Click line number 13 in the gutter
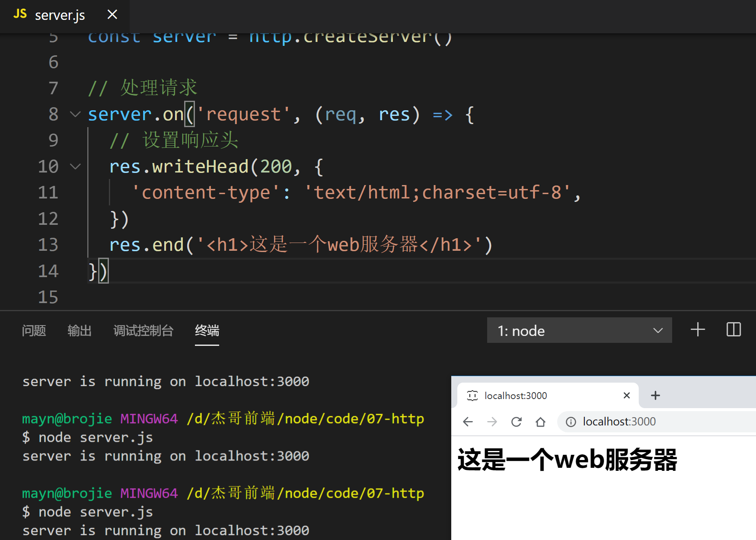The height and width of the screenshot is (540, 756). pos(48,245)
